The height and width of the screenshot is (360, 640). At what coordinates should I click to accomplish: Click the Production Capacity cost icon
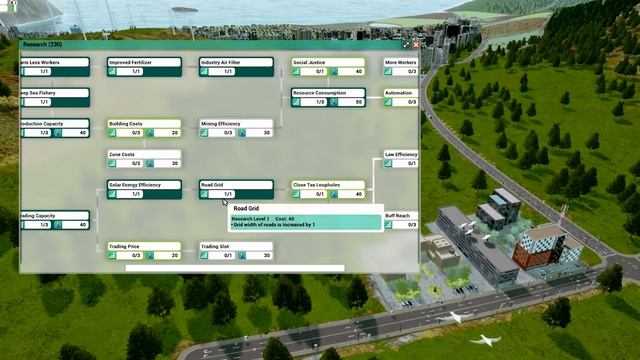coord(58,133)
